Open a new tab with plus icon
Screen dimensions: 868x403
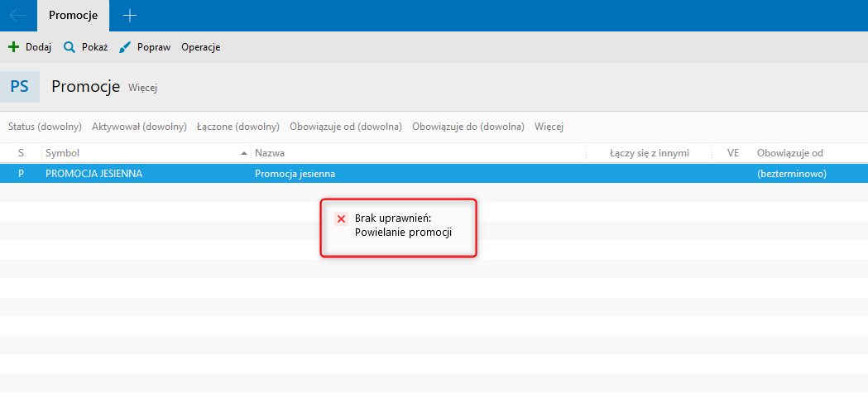[130, 16]
